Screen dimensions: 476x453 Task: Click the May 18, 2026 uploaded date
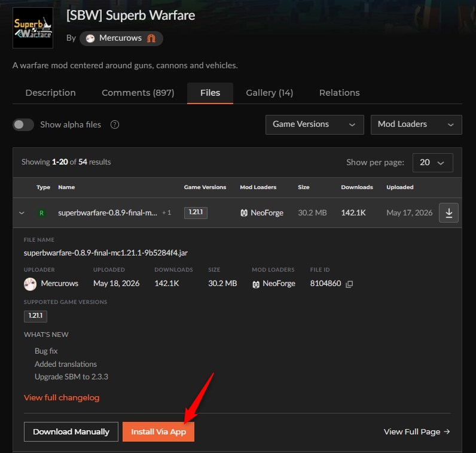pos(116,284)
